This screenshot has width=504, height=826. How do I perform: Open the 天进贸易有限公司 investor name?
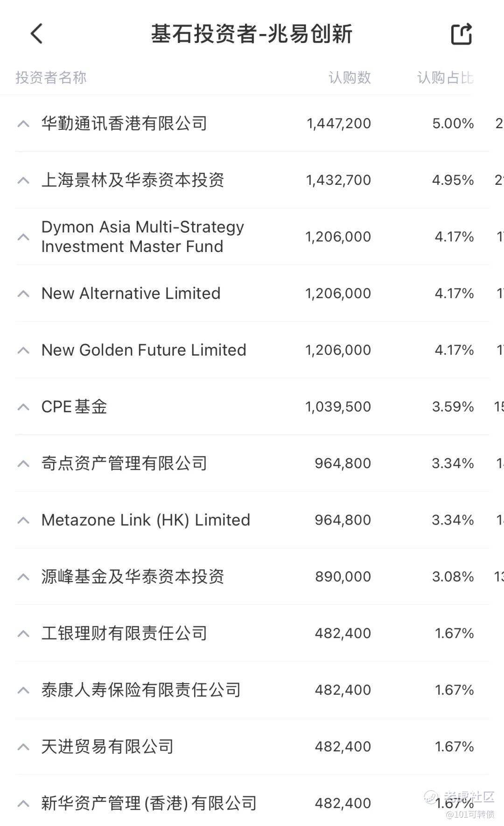pyautogui.click(x=107, y=747)
